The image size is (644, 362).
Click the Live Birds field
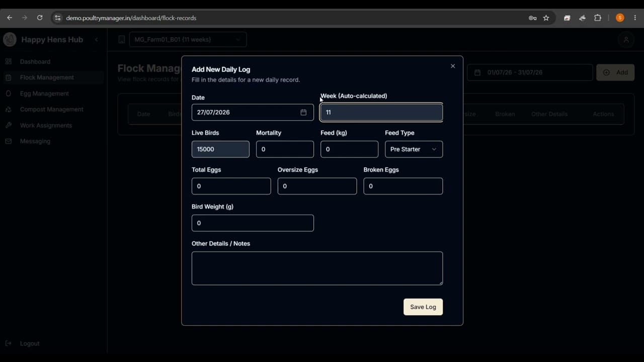pos(220,149)
